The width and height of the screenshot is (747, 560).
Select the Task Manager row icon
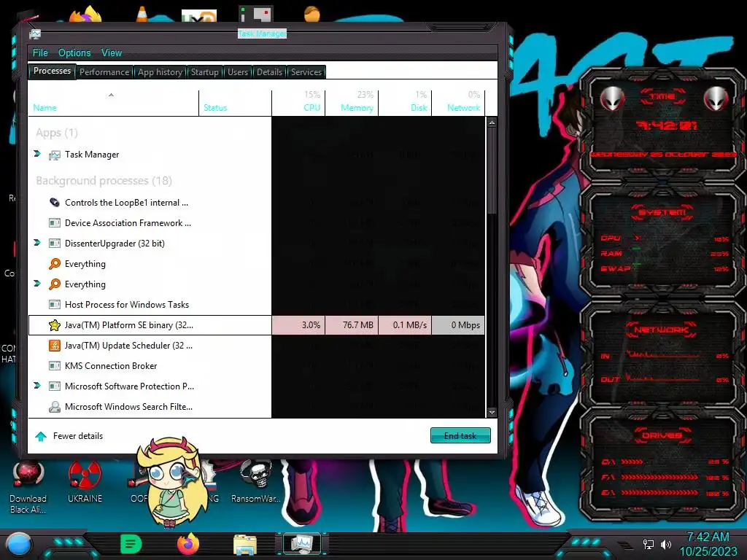point(55,155)
